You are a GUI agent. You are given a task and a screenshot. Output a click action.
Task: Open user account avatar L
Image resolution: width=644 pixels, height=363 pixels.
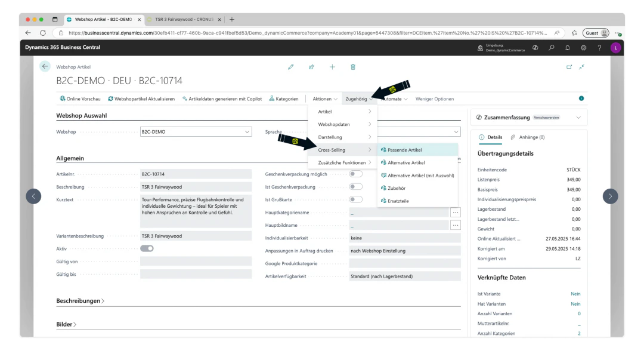click(x=615, y=48)
